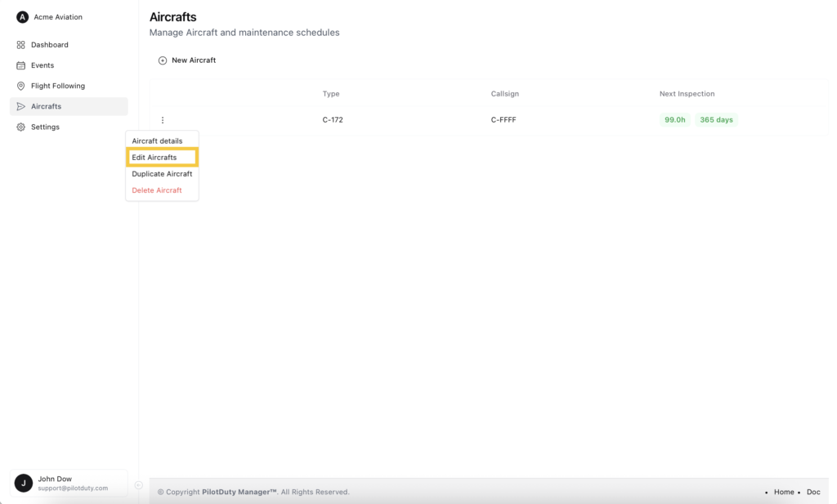The image size is (837, 504).
Task: Click the green 99.0h inspection badge
Action: click(x=674, y=120)
